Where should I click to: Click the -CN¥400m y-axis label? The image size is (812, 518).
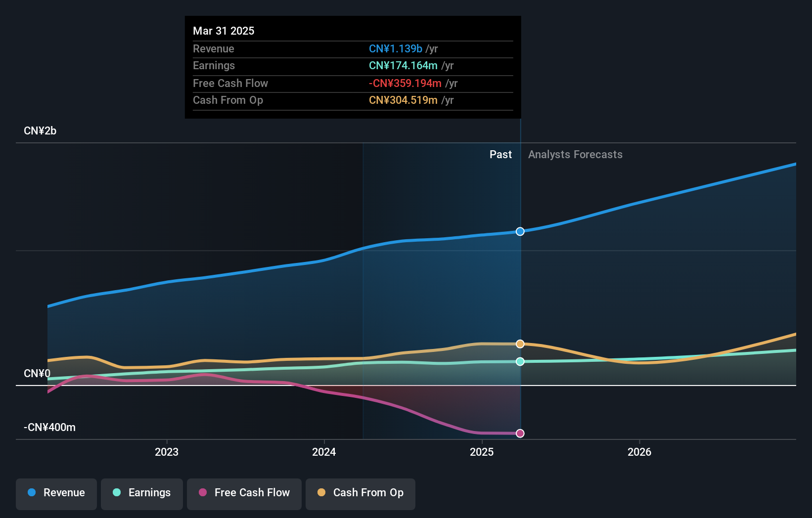pyautogui.click(x=50, y=428)
